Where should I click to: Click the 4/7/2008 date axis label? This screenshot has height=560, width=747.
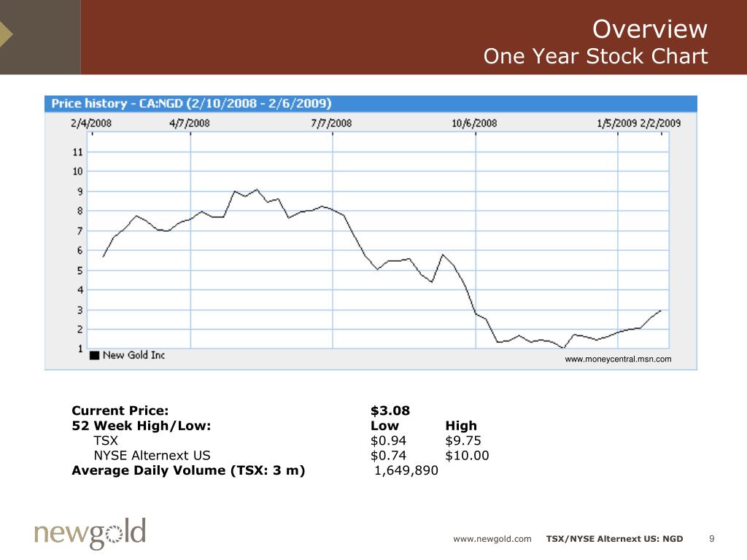pyautogui.click(x=190, y=122)
